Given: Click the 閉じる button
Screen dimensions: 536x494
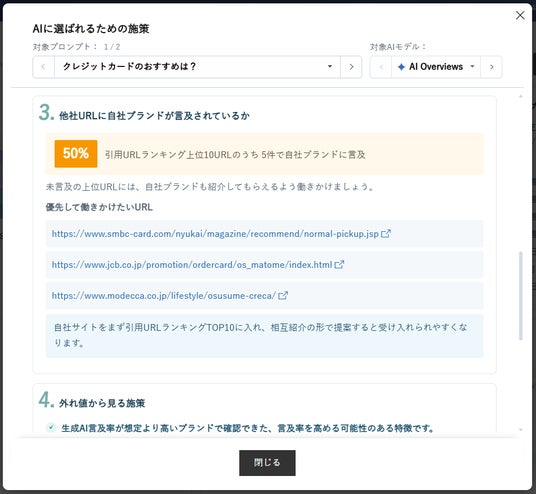Looking at the screenshot, I should (267, 463).
